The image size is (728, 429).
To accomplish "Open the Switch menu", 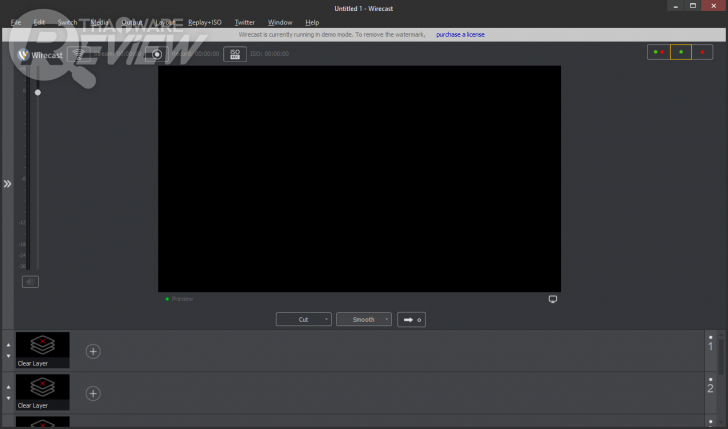I will tap(67, 22).
